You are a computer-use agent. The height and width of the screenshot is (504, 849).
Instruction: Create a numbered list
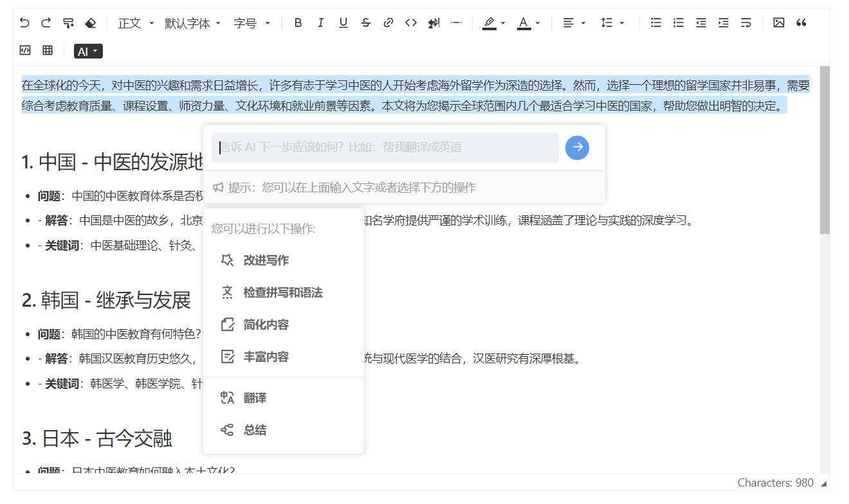(679, 23)
